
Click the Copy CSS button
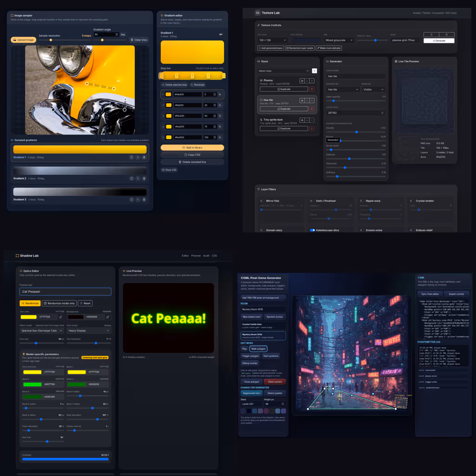click(x=192, y=155)
